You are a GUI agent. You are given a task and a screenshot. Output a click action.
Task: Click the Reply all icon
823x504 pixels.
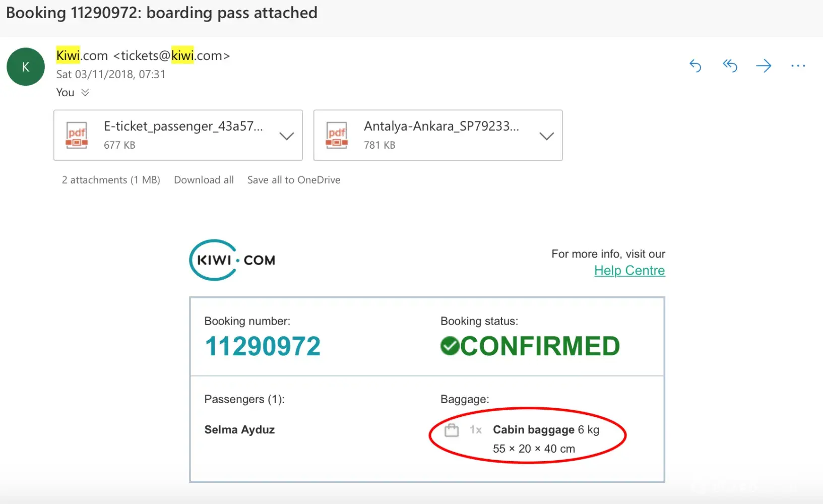tap(730, 66)
